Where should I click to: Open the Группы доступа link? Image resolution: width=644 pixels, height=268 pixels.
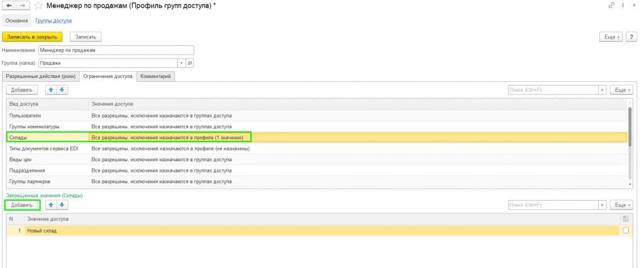coord(53,21)
